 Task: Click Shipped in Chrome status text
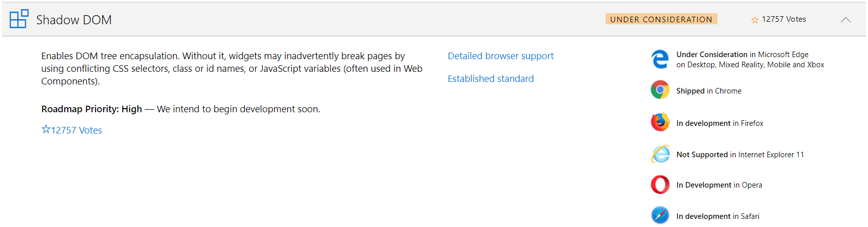tap(709, 91)
